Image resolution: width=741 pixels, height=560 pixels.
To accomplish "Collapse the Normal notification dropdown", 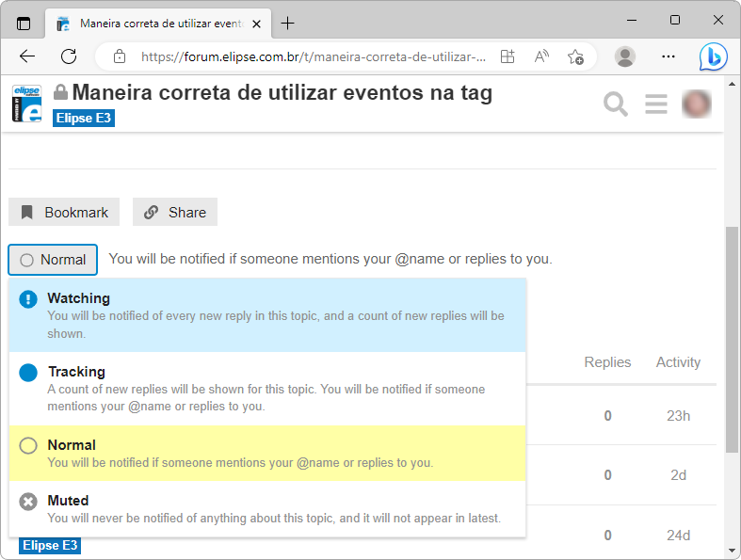I will pos(53,260).
